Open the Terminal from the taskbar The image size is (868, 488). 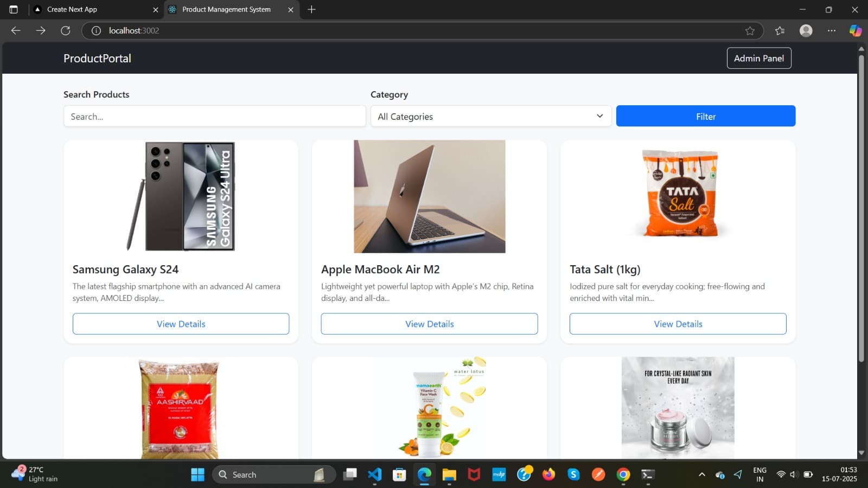point(648,474)
